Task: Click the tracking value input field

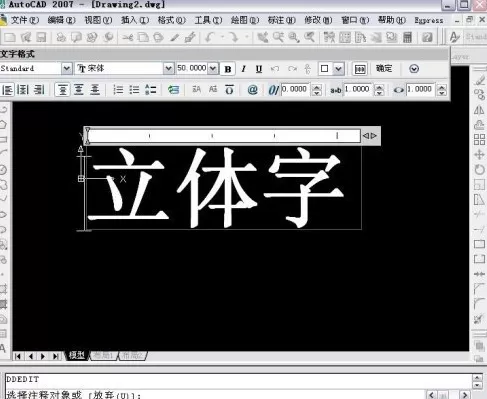Action: pyautogui.click(x=358, y=89)
